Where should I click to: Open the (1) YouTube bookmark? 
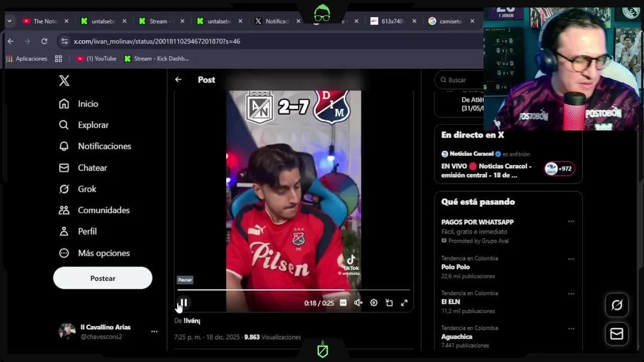[x=96, y=58]
